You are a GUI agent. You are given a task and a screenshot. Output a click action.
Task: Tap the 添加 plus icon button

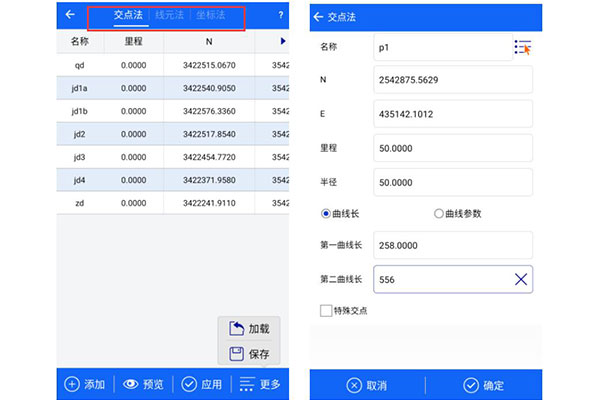click(x=84, y=384)
